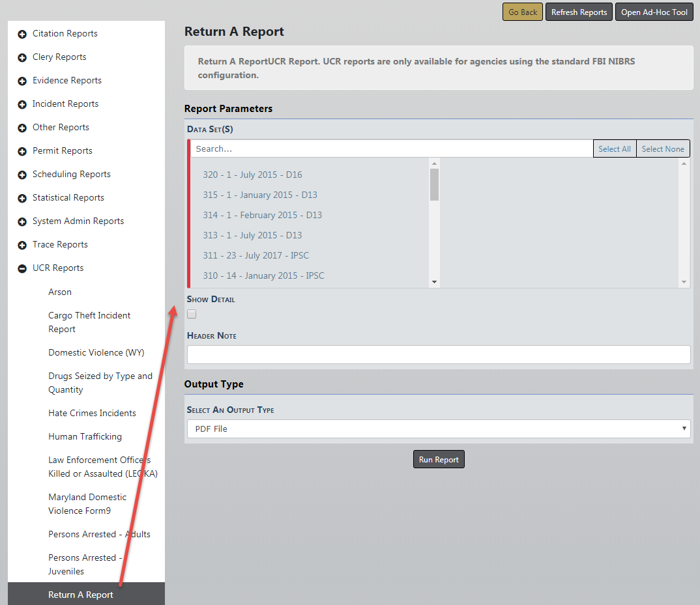Expand Trace Reports using its plus icon
Screen dimensions: 700x605
(22, 245)
